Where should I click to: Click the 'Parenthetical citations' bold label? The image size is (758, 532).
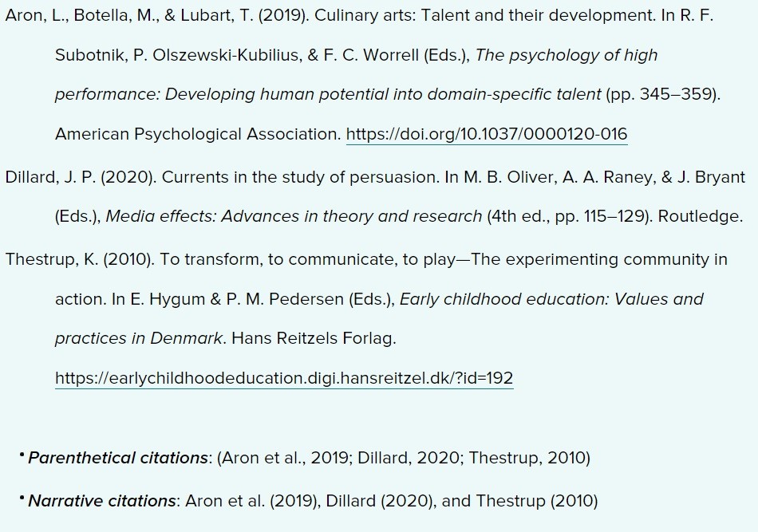click(x=118, y=458)
